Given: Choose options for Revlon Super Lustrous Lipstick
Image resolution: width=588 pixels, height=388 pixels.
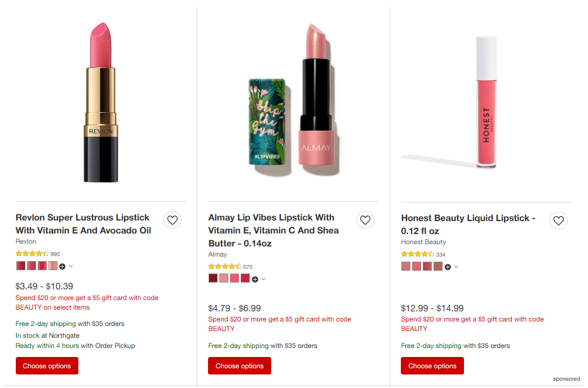Looking at the screenshot, I should click(x=47, y=366).
